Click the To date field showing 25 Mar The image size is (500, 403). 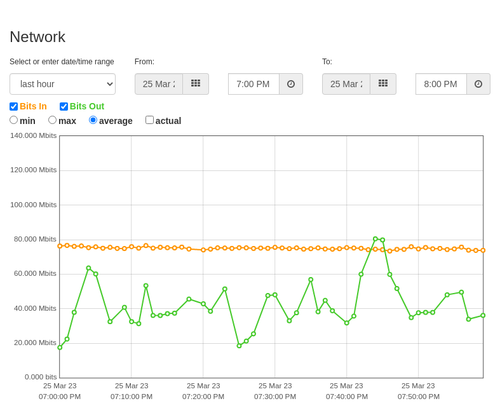tap(346, 84)
